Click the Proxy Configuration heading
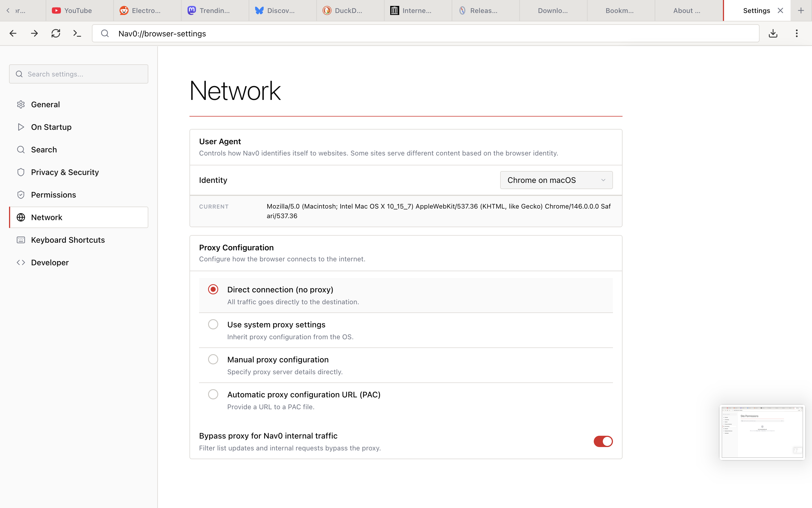The image size is (812, 508). tap(236, 248)
